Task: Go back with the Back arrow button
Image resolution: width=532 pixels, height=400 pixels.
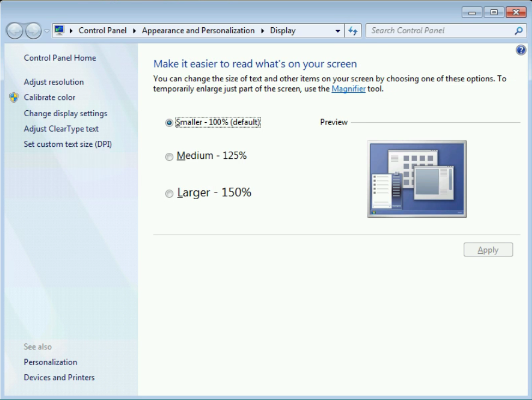Action: (x=14, y=31)
